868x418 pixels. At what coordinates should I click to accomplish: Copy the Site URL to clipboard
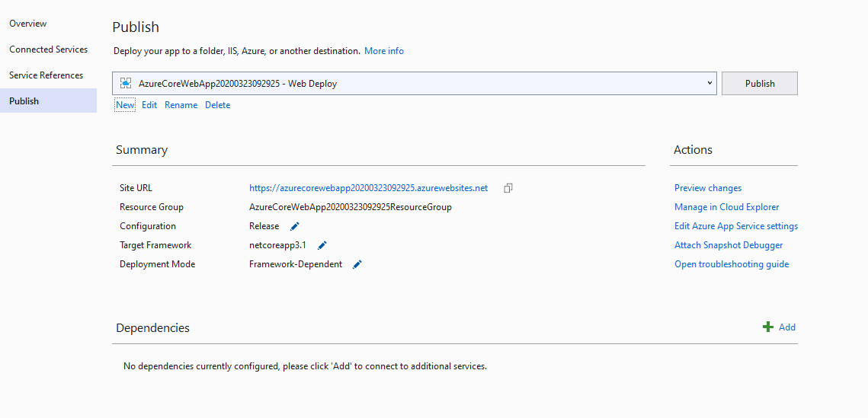click(x=508, y=188)
